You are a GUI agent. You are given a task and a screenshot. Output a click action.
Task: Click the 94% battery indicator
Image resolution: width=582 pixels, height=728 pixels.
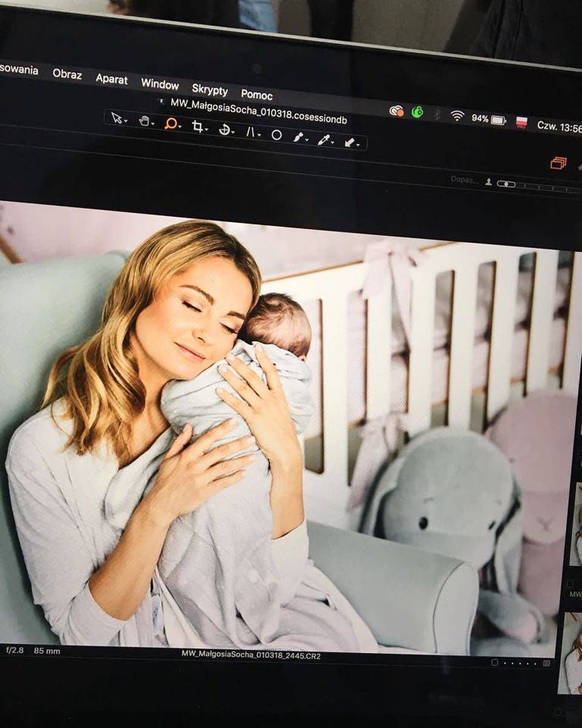pyautogui.click(x=489, y=119)
